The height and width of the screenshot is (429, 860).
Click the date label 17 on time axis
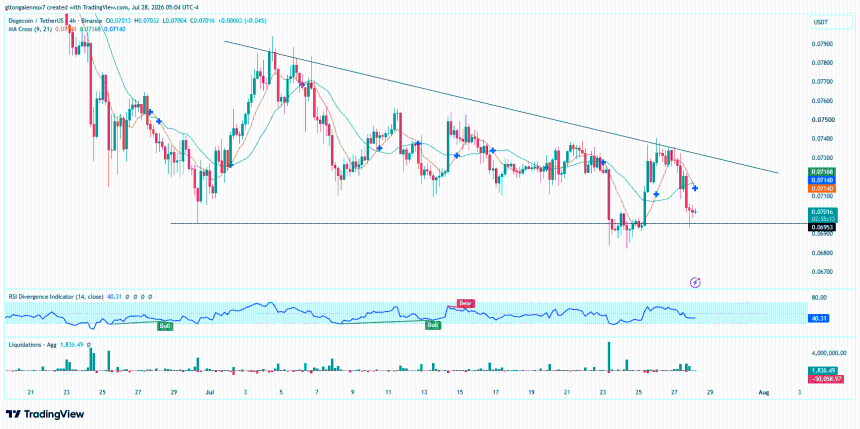tap(495, 393)
